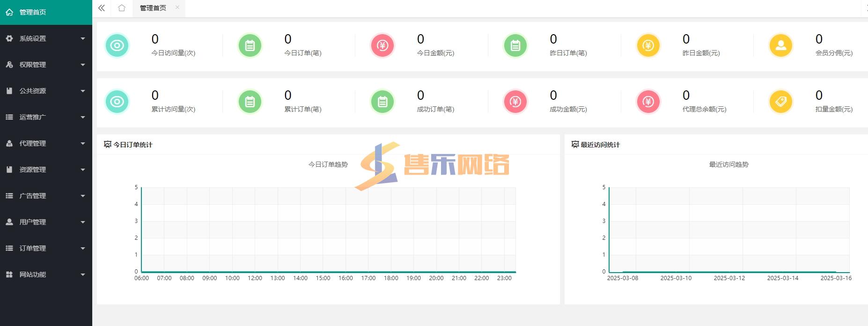The image size is (868, 326).
Task: Click the home icon in the tab bar
Action: [122, 8]
